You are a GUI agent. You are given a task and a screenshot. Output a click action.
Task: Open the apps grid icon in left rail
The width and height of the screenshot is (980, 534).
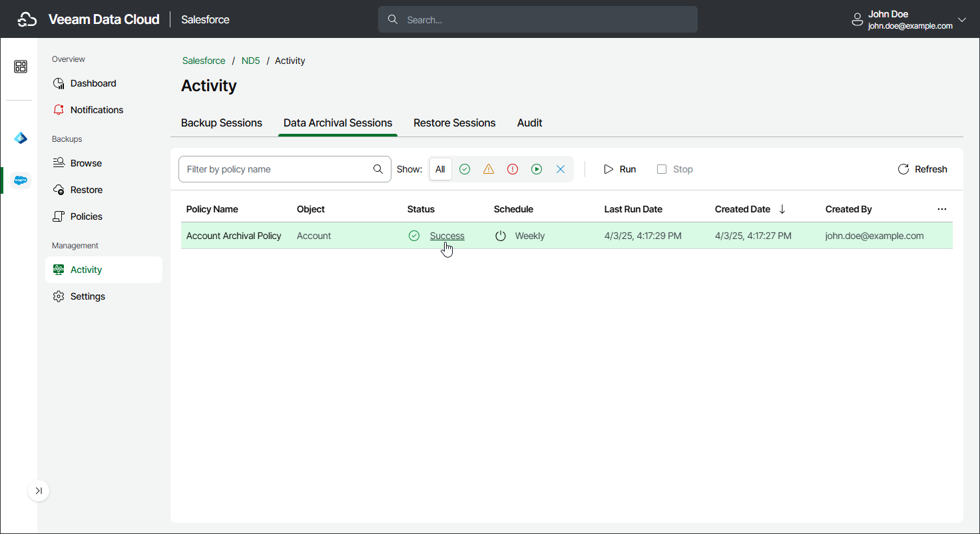click(x=21, y=67)
